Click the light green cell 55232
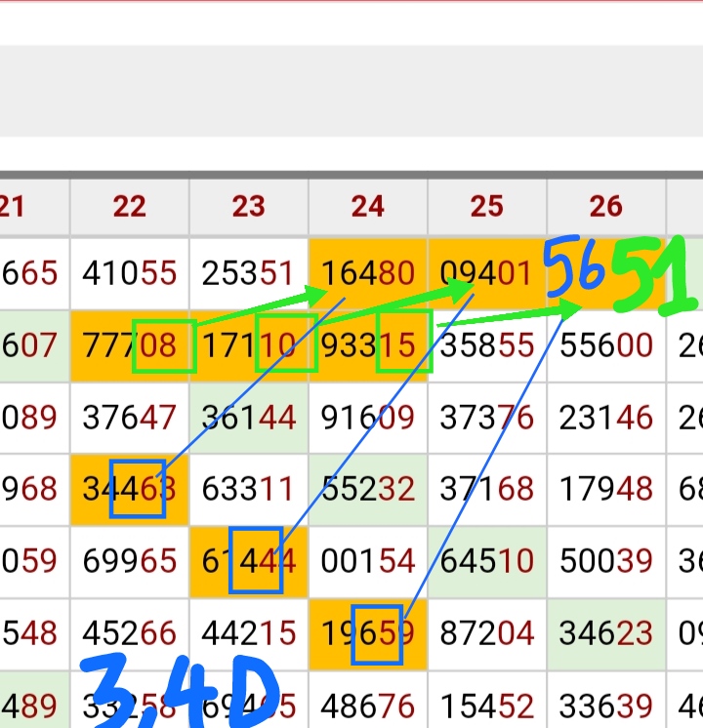The width and height of the screenshot is (703, 728). (368, 489)
